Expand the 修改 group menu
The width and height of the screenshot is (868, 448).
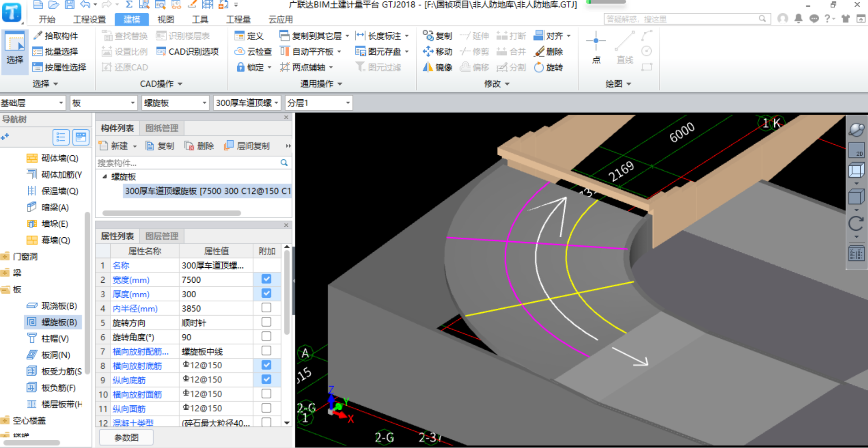tap(497, 84)
